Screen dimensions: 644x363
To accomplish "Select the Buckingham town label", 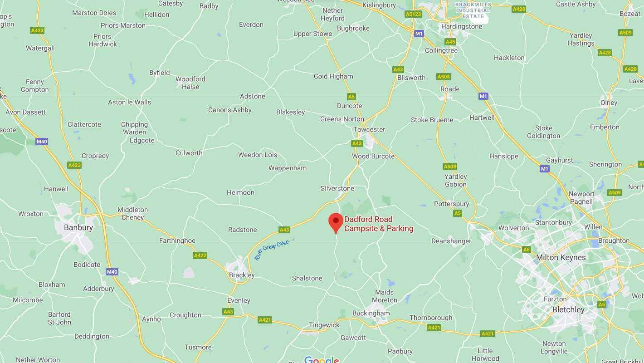I will click(x=371, y=313).
